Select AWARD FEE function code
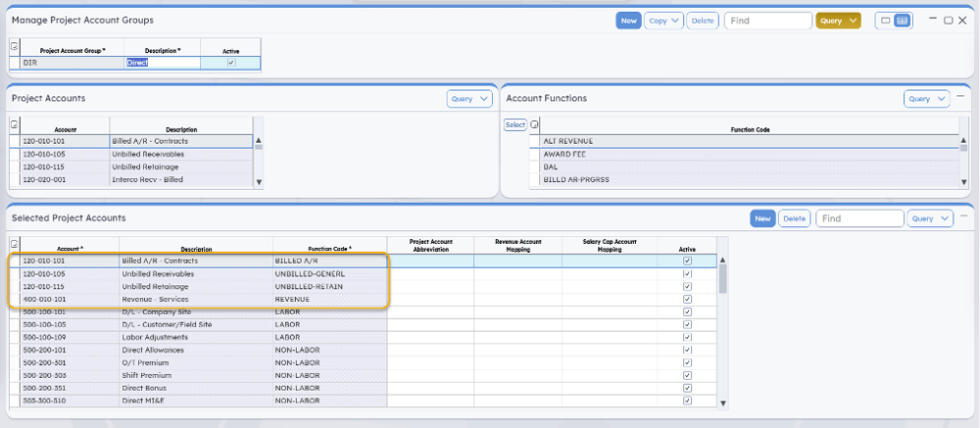980x428 pixels. click(750, 154)
